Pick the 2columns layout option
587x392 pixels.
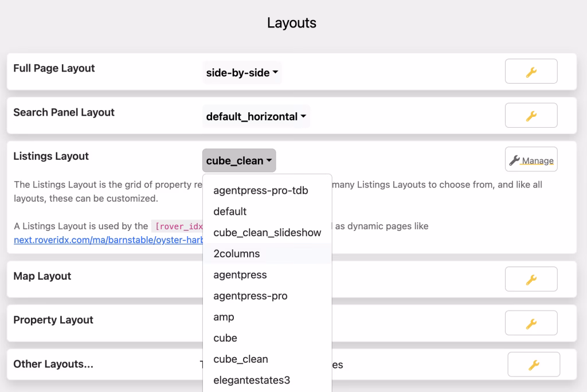pyautogui.click(x=237, y=254)
